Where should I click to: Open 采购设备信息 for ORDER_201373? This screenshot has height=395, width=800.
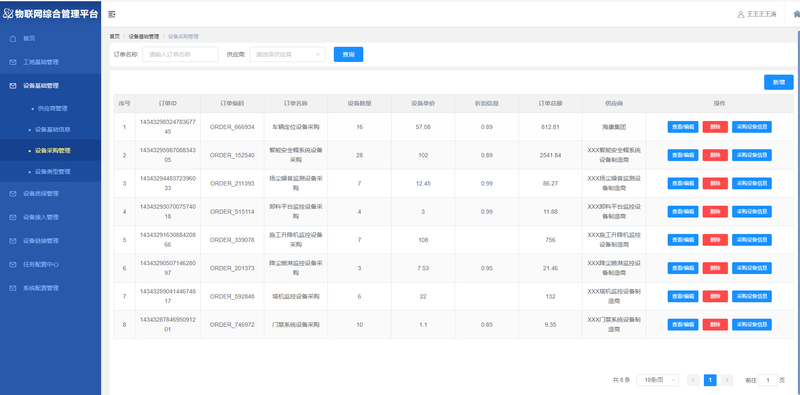[x=752, y=268]
